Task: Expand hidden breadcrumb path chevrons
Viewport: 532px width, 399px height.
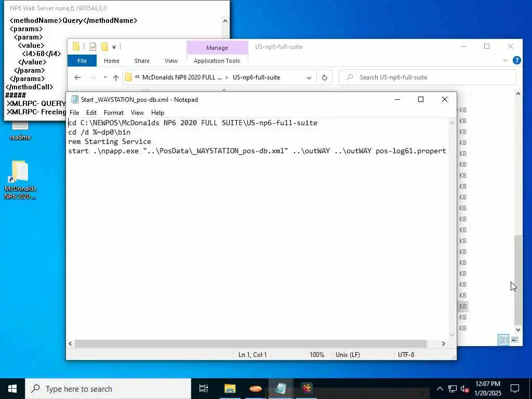Action: pyautogui.click(x=137, y=77)
